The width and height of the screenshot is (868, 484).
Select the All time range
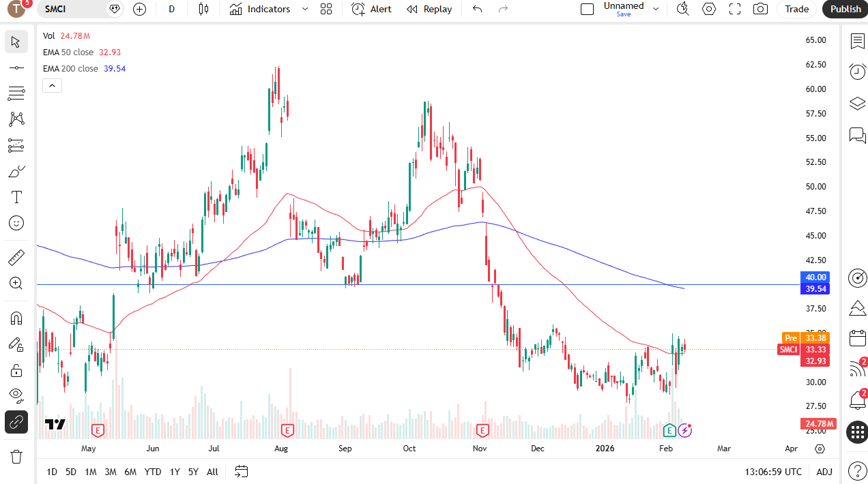[x=212, y=472]
